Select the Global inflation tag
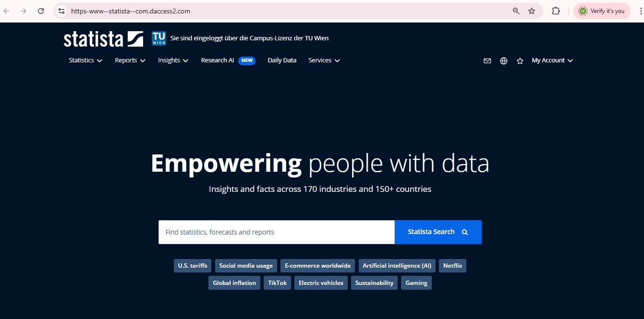The height and width of the screenshot is (319, 644). click(234, 283)
